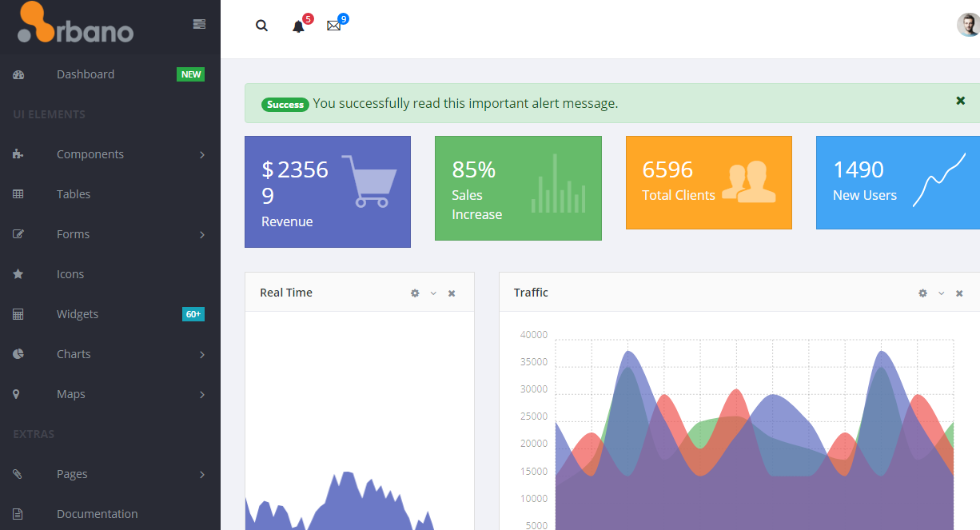980x530 pixels.
Task: Open the Real Time panel settings gear
Action: (414, 293)
